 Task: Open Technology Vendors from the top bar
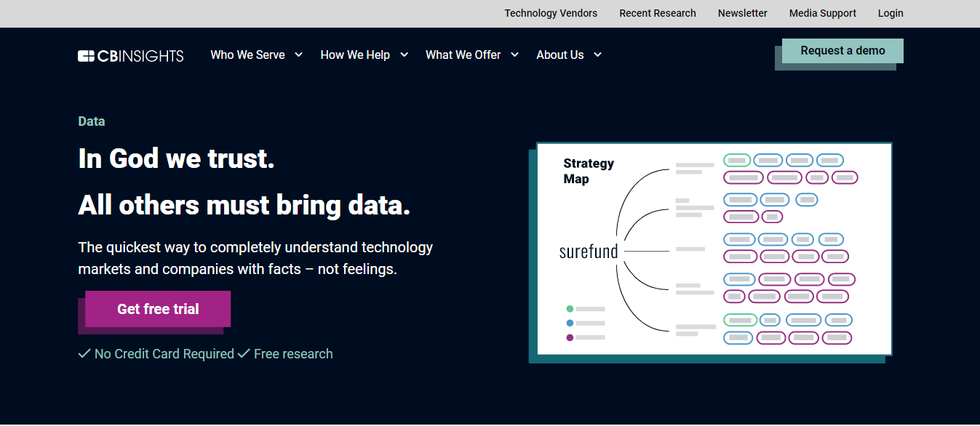click(551, 13)
